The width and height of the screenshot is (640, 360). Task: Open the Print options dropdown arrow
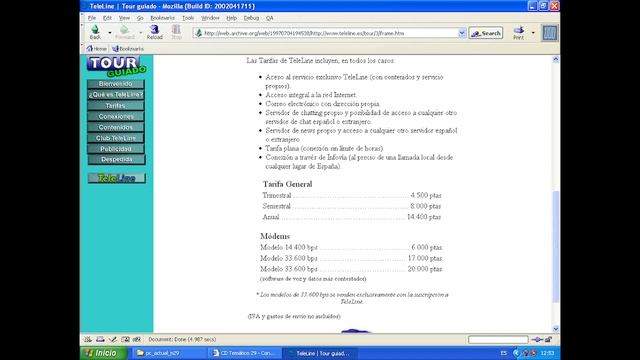coord(533,33)
